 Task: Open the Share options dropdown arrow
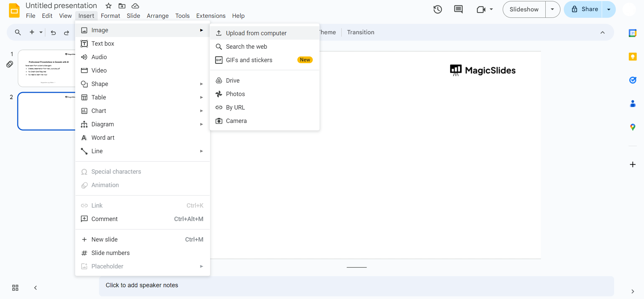pos(609,9)
